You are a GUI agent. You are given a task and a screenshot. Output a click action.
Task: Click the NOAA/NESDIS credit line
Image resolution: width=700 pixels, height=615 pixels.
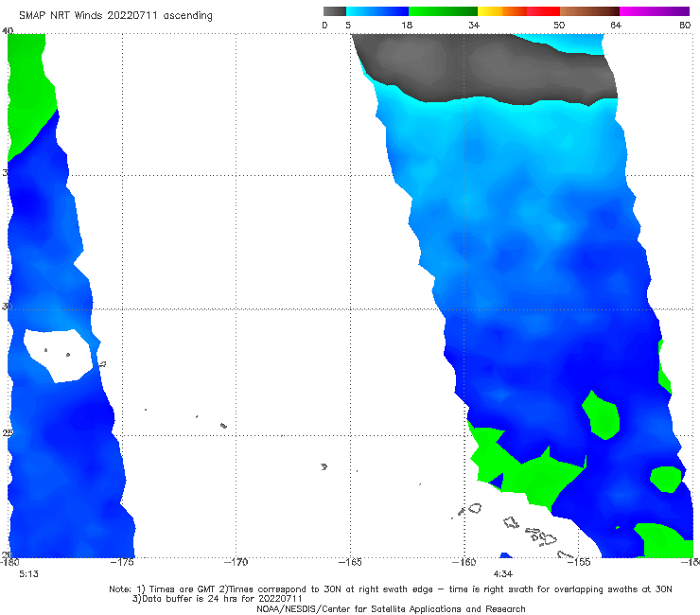click(x=391, y=608)
